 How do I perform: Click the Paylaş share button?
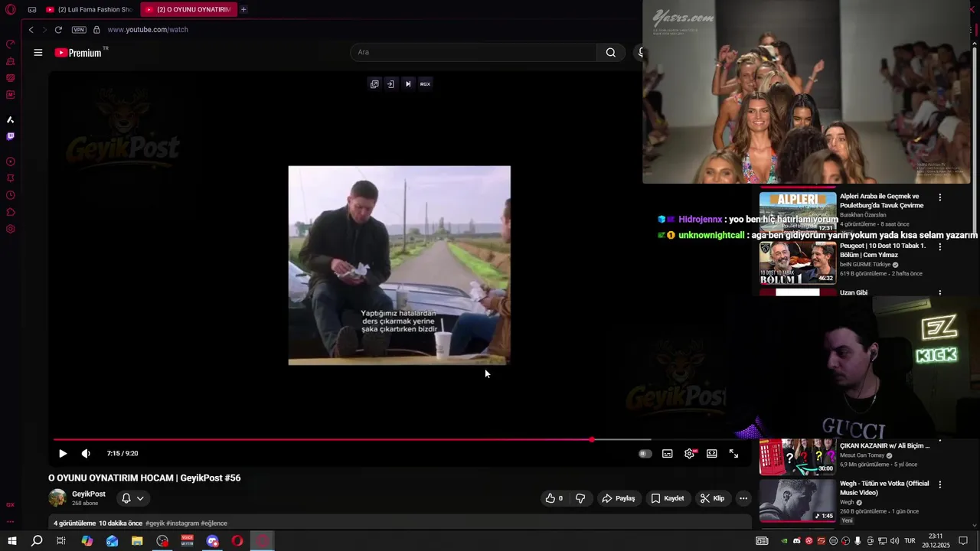(x=619, y=498)
